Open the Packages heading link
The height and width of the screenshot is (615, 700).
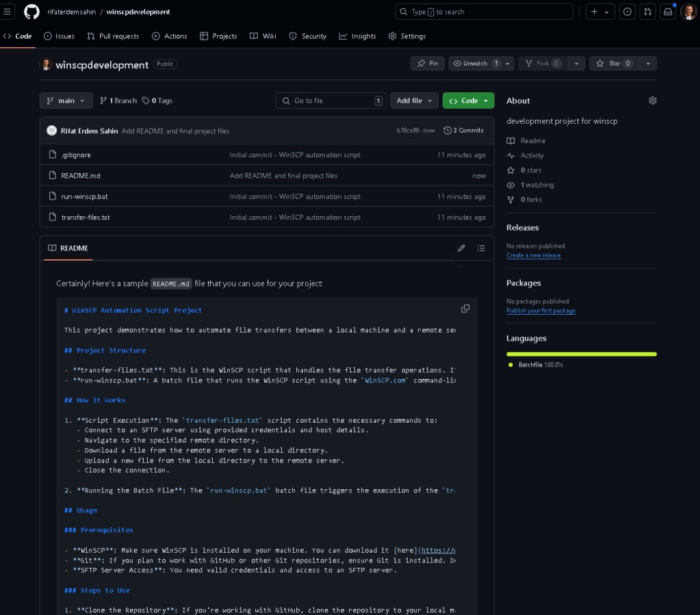pos(523,283)
